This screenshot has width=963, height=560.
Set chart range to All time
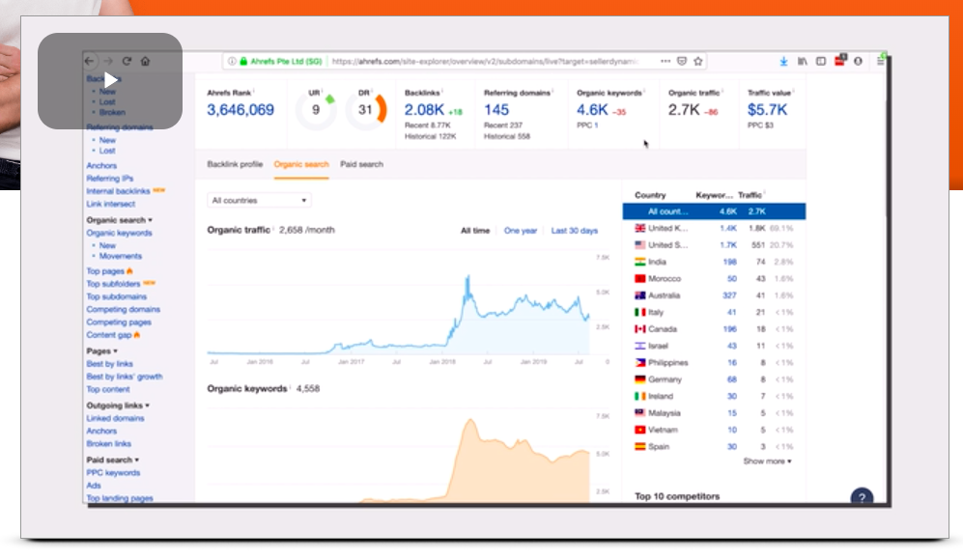[475, 231]
